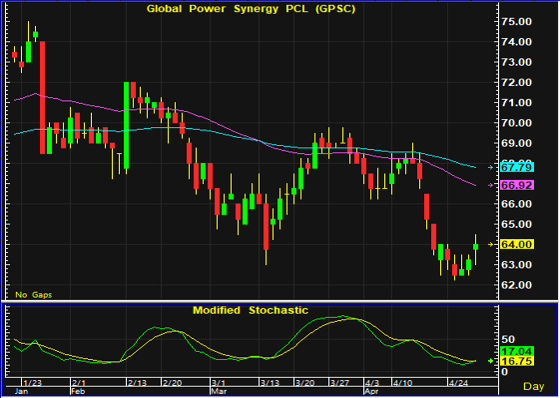The width and height of the screenshot is (560, 398).
Task: Click the No Gaps label
Action: [33, 295]
